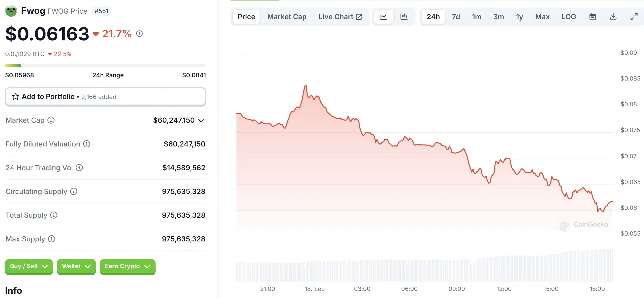Image resolution: width=644 pixels, height=298 pixels.
Task: Open the calendar date range picker
Action: pyautogui.click(x=593, y=17)
